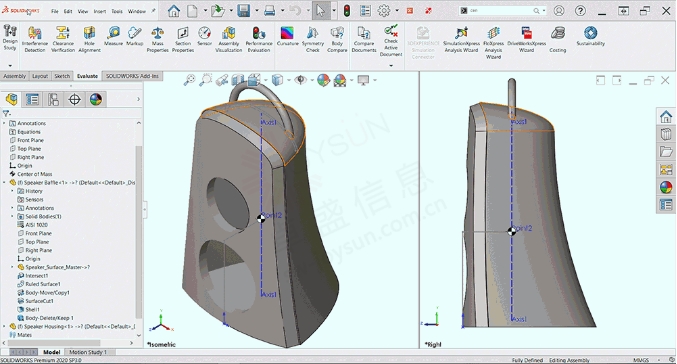This screenshot has width=677, height=364.
Task: Toggle Hide/Show Items eye icon
Action: tap(301, 80)
